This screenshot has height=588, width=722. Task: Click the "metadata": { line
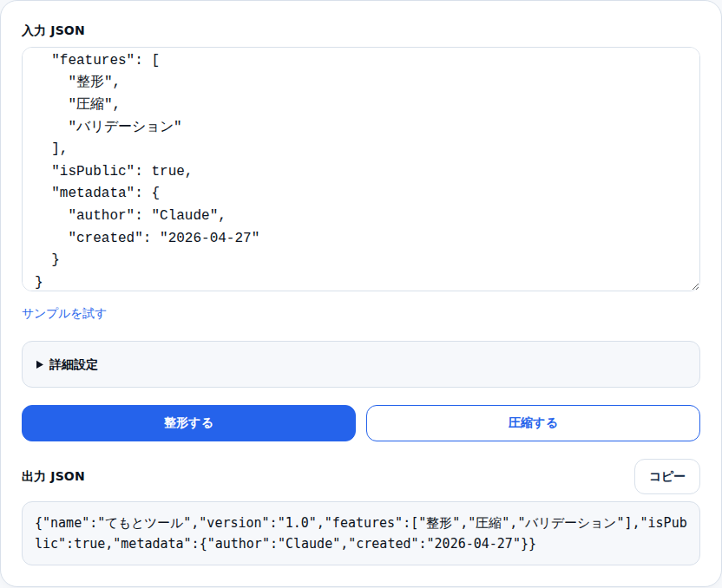[x=106, y=193]
